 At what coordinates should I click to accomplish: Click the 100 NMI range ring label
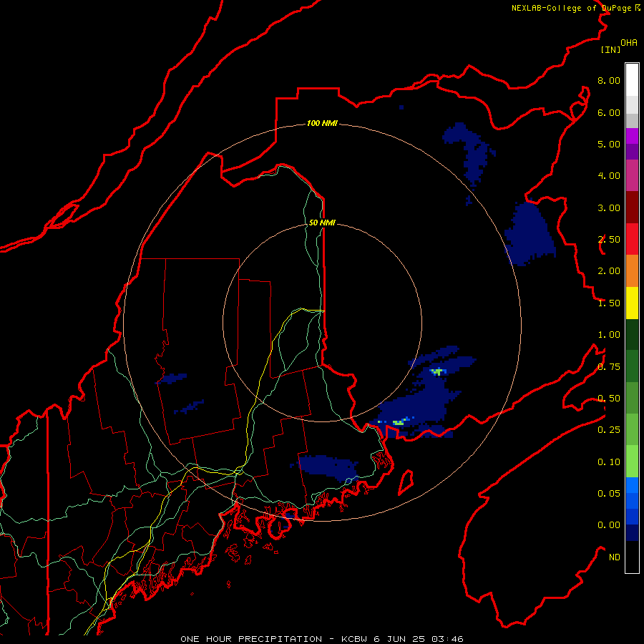322,123
